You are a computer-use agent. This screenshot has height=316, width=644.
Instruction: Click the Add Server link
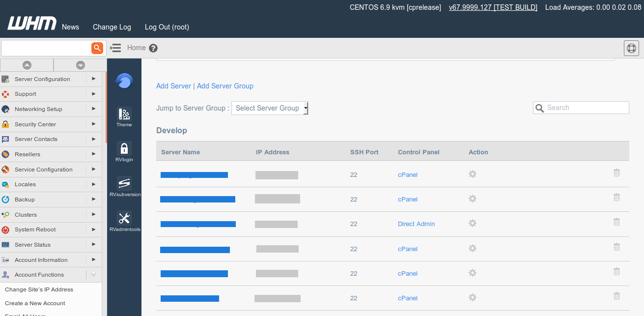pos(173,86)
